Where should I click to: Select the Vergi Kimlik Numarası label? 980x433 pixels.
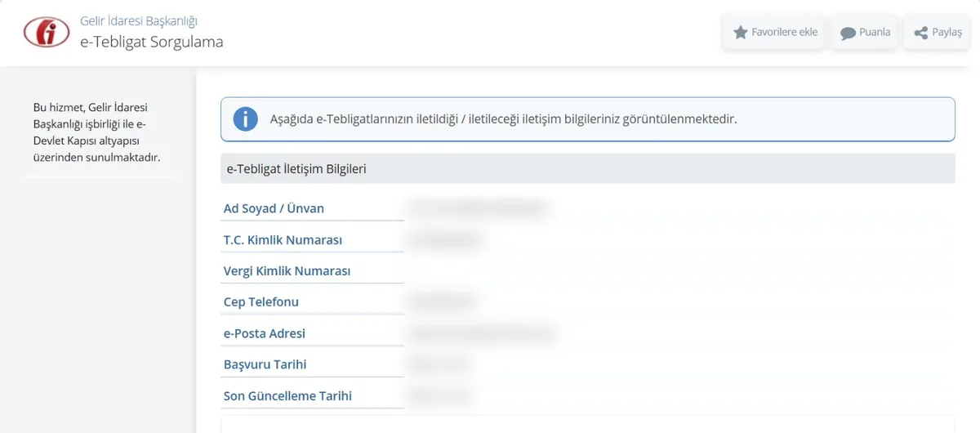pyautogui.click(x=287, y=271)
